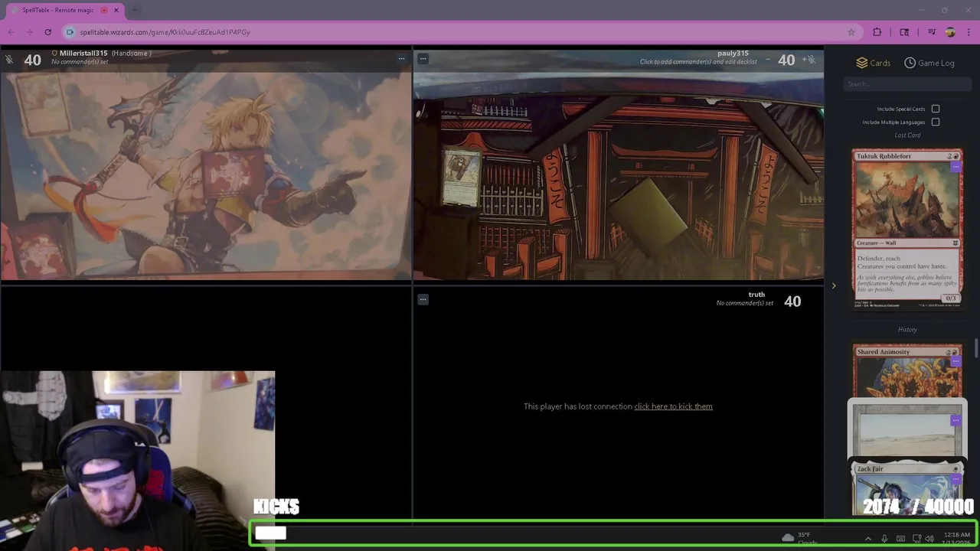Viewport: 980px width, 551px height.
Task: Open the Cards panel tab
Action: (x=873, y=63)
